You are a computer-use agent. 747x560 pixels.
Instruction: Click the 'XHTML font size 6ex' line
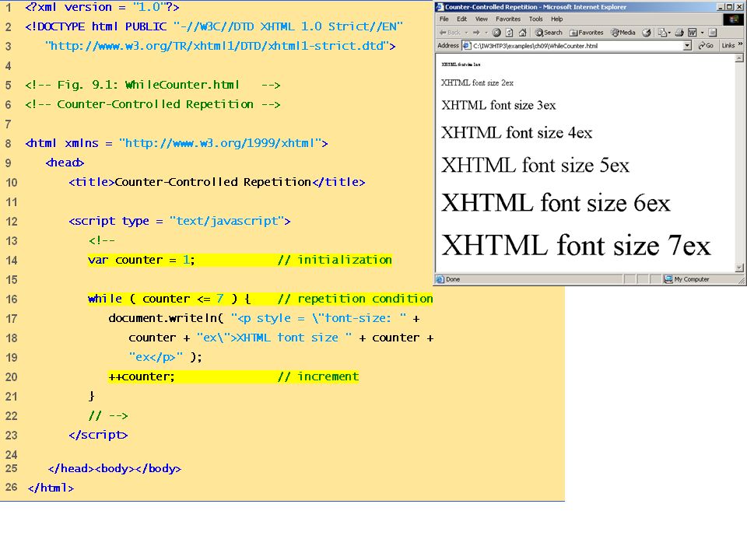point(556,203)
